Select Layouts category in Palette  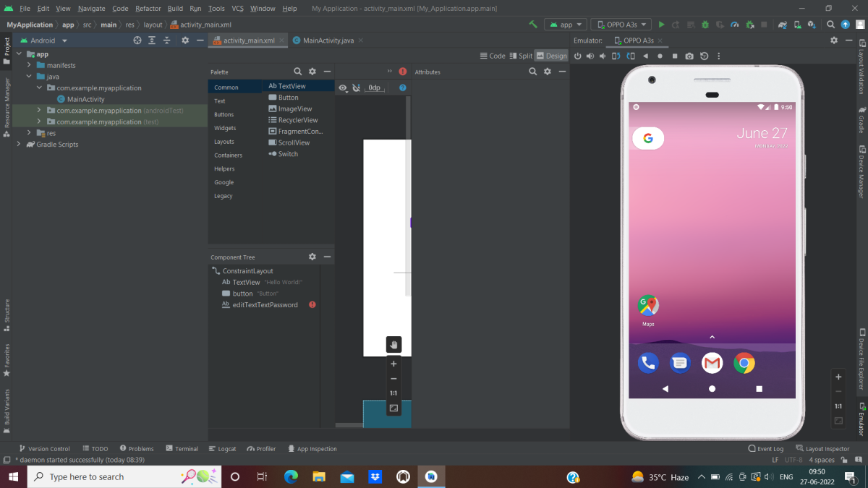pyautogui.click(x=224, y=142)
